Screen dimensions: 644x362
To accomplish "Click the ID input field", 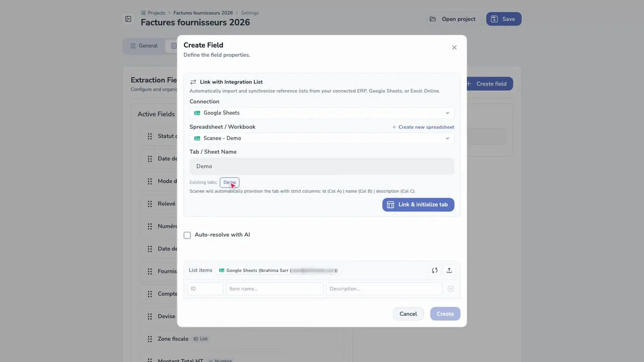I will pyautogui.click(x=205, y=289).
